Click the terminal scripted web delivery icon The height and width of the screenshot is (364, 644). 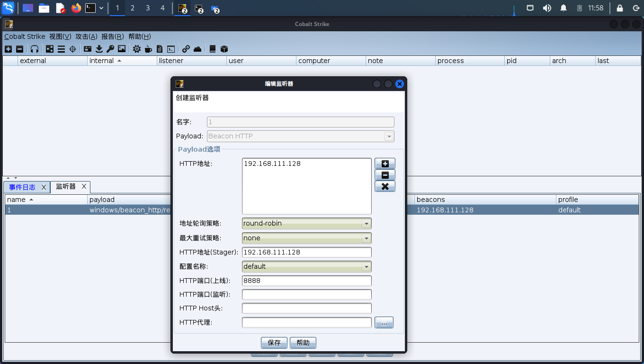coord(171,49)
